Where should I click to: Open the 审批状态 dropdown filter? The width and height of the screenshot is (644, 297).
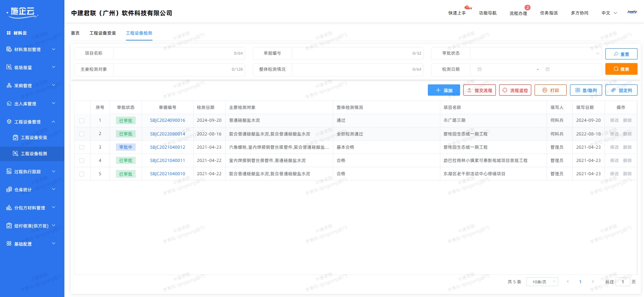click(x=535, y=53)
